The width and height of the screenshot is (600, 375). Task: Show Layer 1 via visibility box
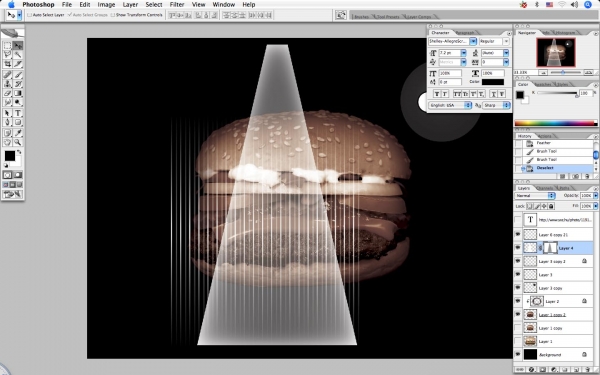pos(518,341)
